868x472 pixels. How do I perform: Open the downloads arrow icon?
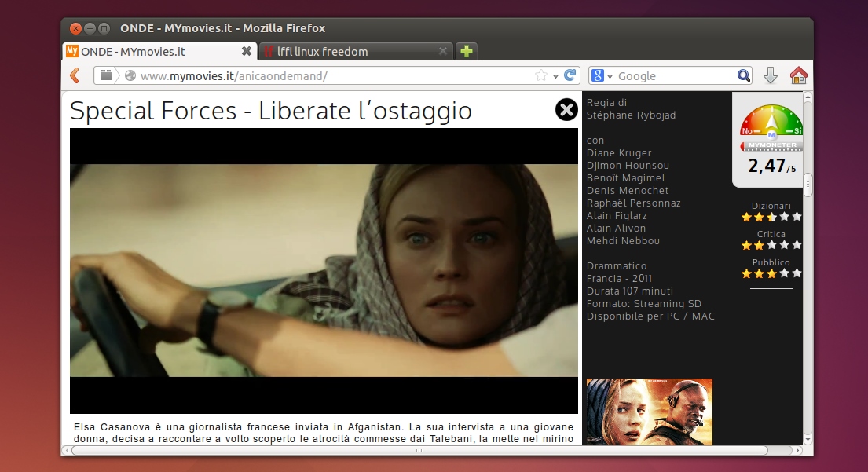point(770,75)
